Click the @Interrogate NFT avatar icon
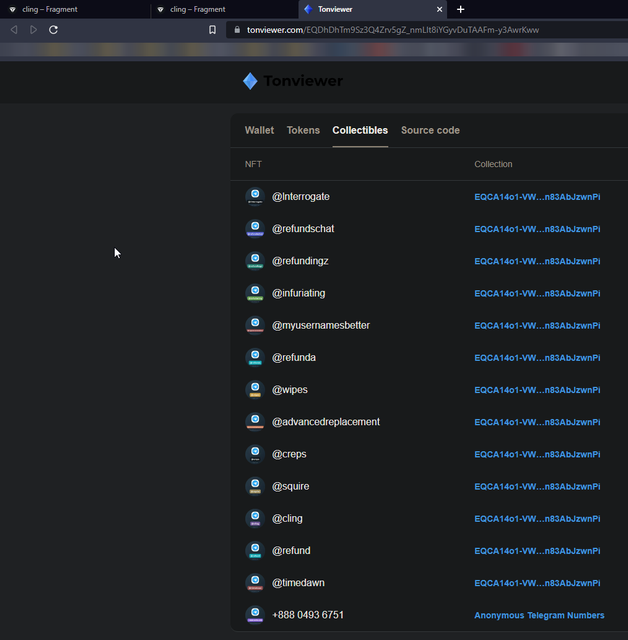628x640 pixels. point(255,196)
